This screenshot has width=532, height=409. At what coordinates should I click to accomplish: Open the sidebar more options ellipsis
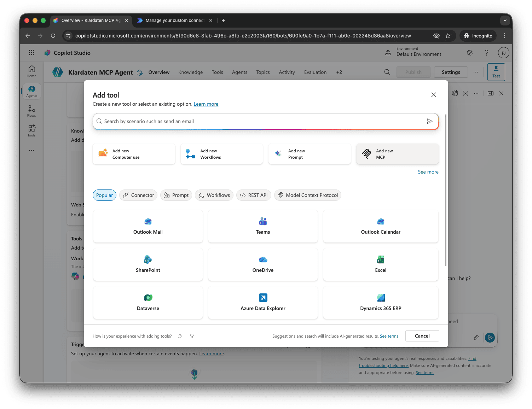[31, 151]
